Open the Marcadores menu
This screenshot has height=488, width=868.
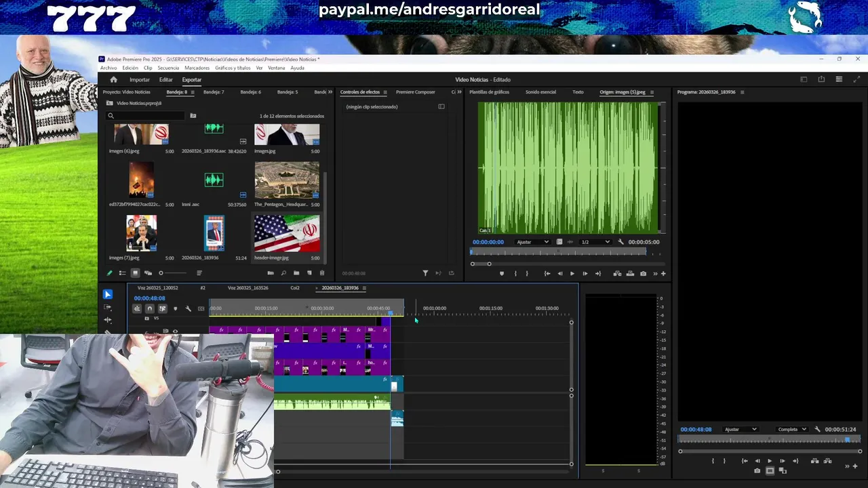[x=197, y=68]
